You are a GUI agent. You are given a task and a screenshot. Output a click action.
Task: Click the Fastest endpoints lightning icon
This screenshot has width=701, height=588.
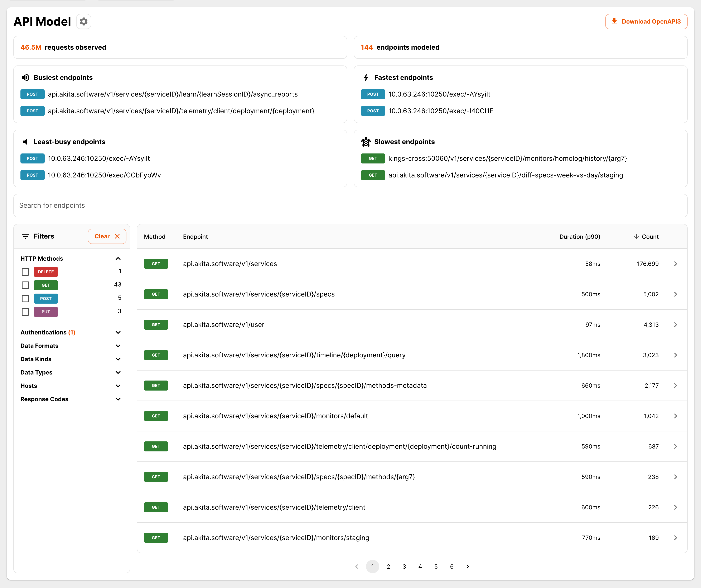pos(366,77)
